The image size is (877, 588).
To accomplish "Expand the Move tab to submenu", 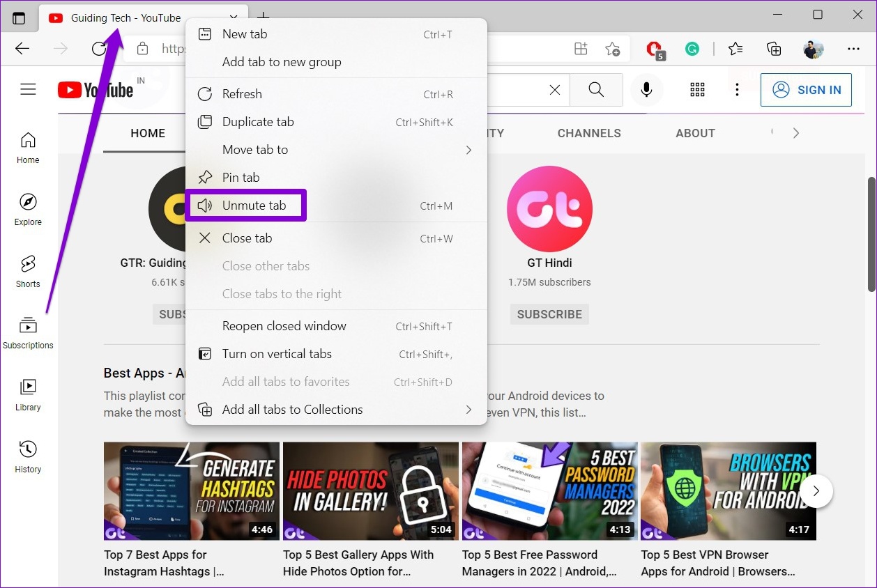I will [336, 150].
